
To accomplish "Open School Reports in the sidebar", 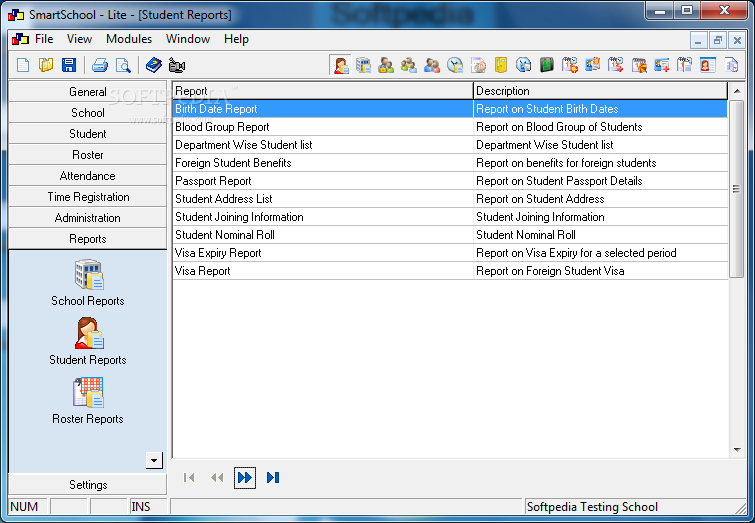I will click(x=88, y=283).
